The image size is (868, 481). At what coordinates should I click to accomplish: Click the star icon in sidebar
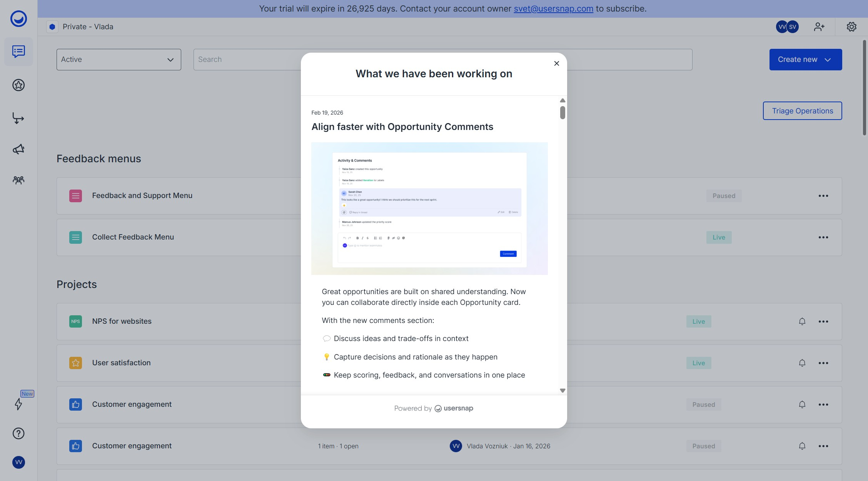click(x=18, y=85)
